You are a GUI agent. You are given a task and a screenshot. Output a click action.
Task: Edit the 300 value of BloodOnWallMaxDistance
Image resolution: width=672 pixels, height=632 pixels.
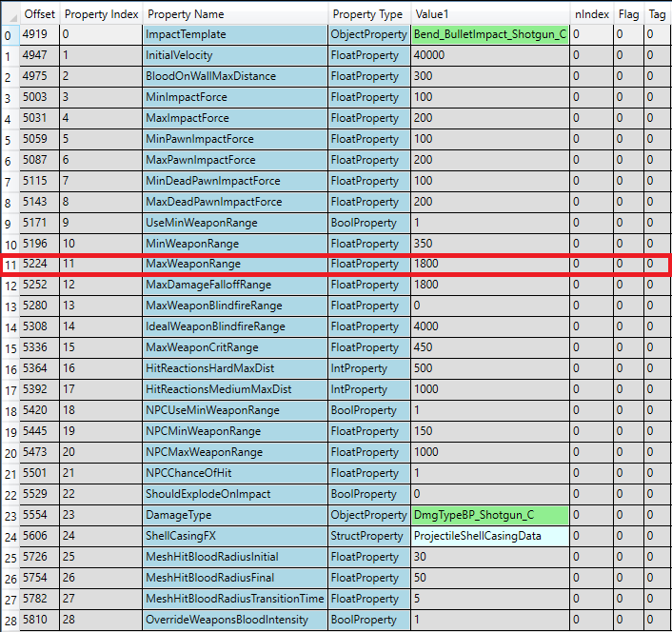[490, 76]
